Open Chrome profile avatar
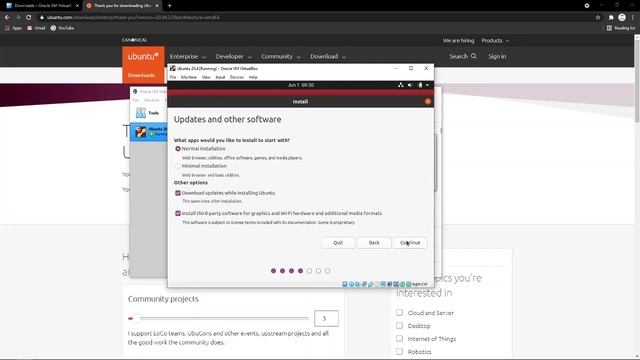Viewport: 640px width, 360px height. click(x=622, y=17)
